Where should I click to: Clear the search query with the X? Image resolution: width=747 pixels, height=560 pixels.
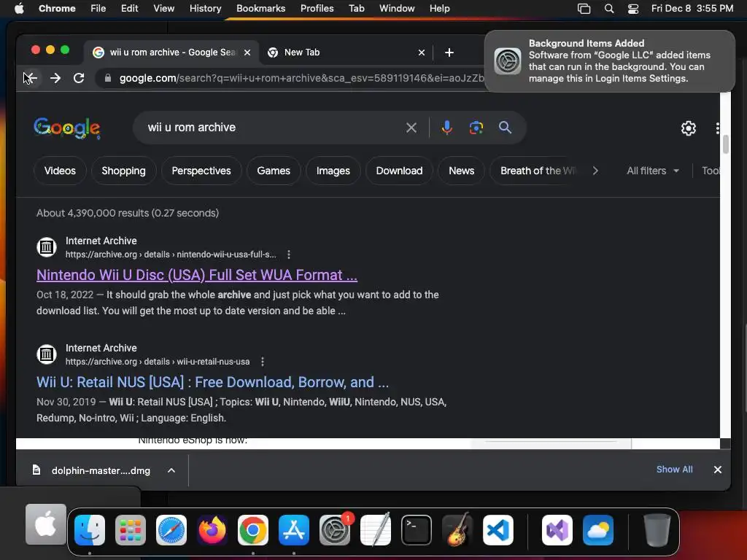pyautogui.click(x=411, y=128)
